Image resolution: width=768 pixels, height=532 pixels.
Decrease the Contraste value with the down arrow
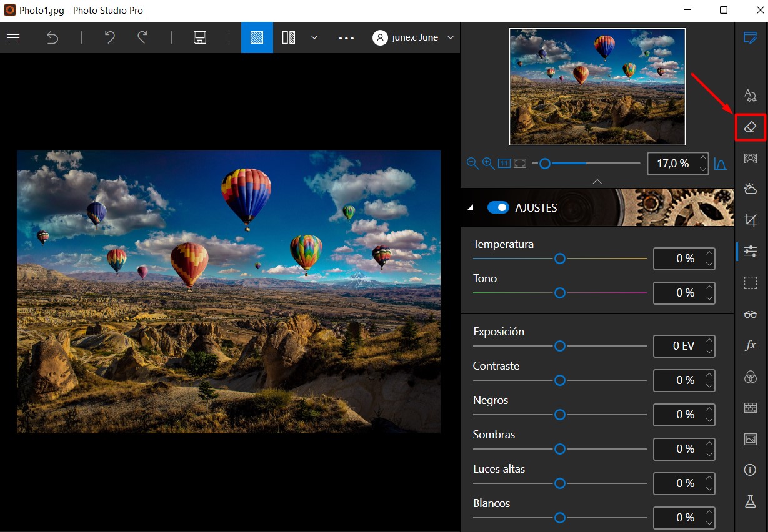click(x=709, y=386)
